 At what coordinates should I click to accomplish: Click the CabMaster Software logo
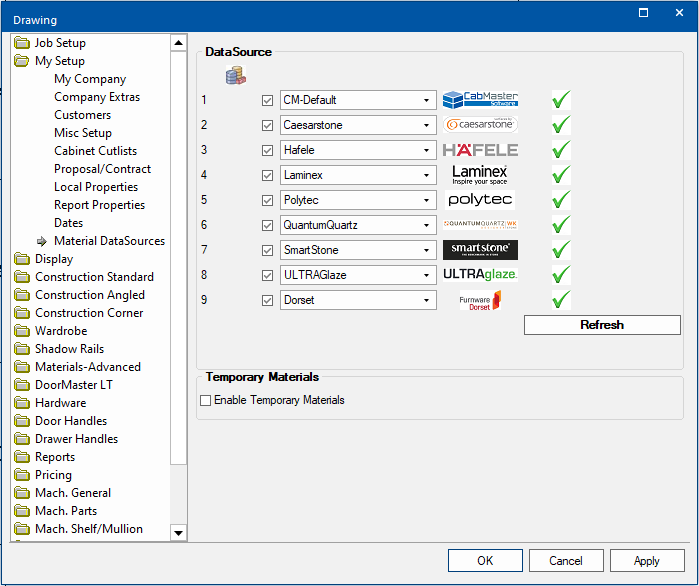pyautogui.click(x=480, y=100)
